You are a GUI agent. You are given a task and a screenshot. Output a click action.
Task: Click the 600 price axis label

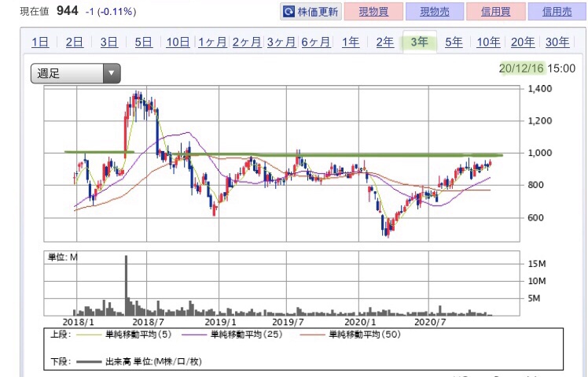coord(535,217)
